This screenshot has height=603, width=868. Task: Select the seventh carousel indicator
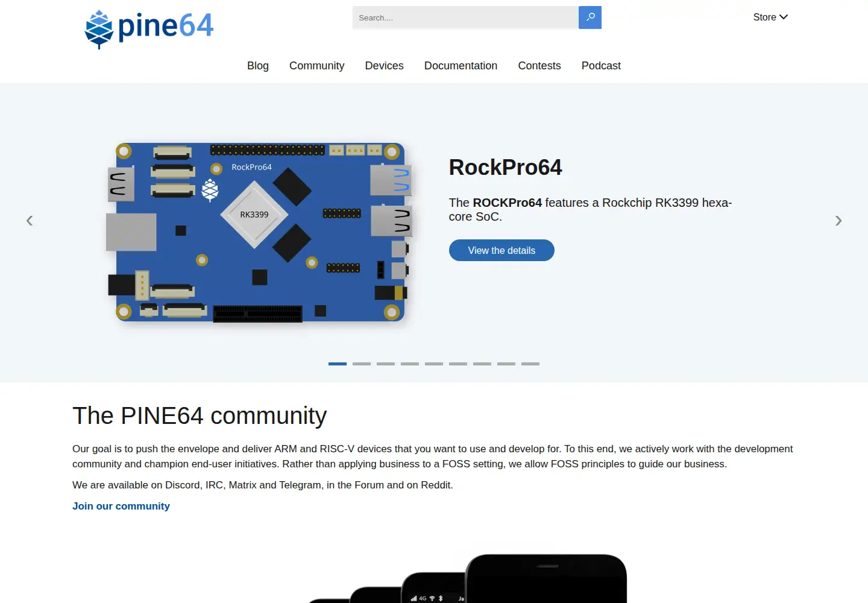point(482,364)
